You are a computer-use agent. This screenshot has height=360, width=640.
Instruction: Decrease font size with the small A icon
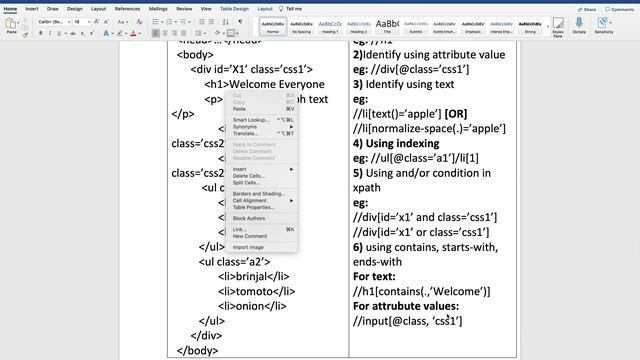pos(106,22)
